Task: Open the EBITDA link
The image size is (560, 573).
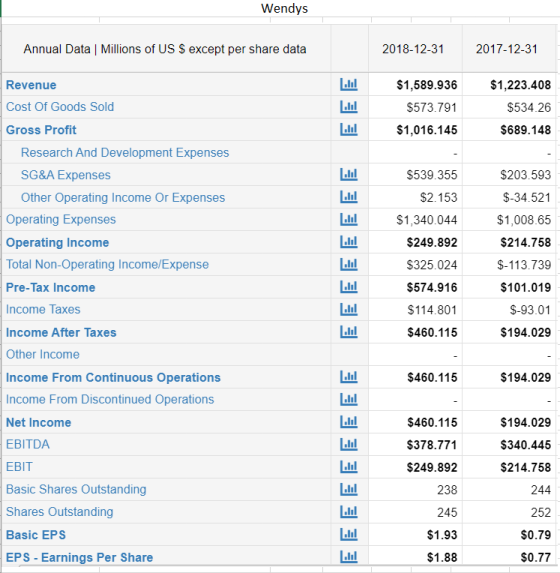Action: (28, 444)
